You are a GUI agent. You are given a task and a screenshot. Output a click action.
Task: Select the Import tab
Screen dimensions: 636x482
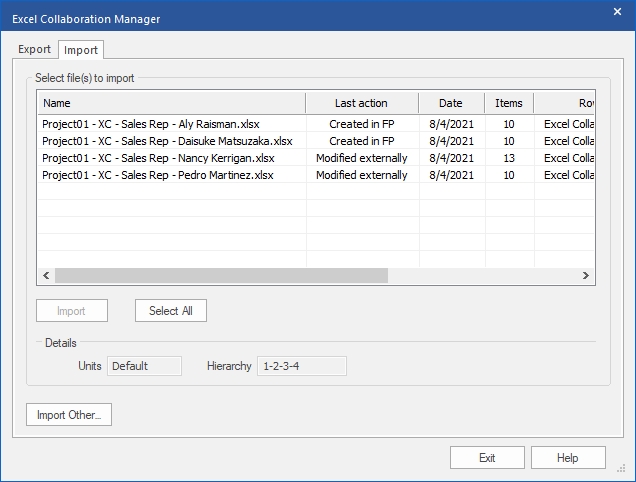pyautogui.click(x=80, y=49)
